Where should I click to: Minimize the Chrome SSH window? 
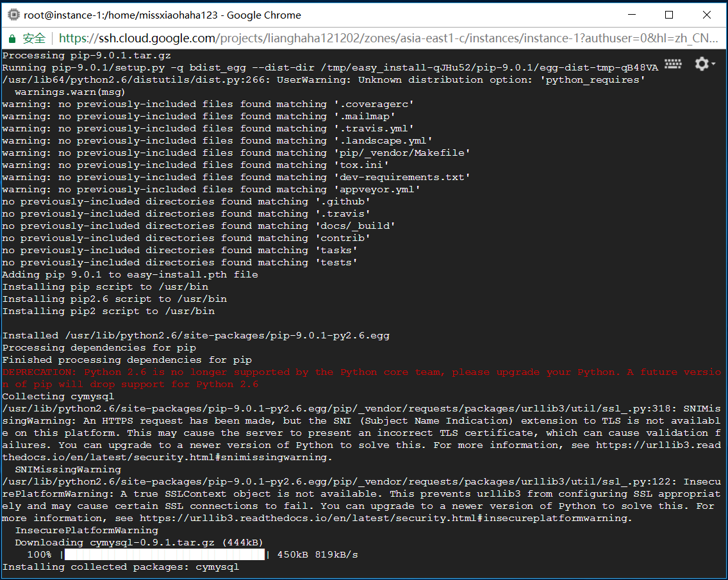[x=632, y=15]
